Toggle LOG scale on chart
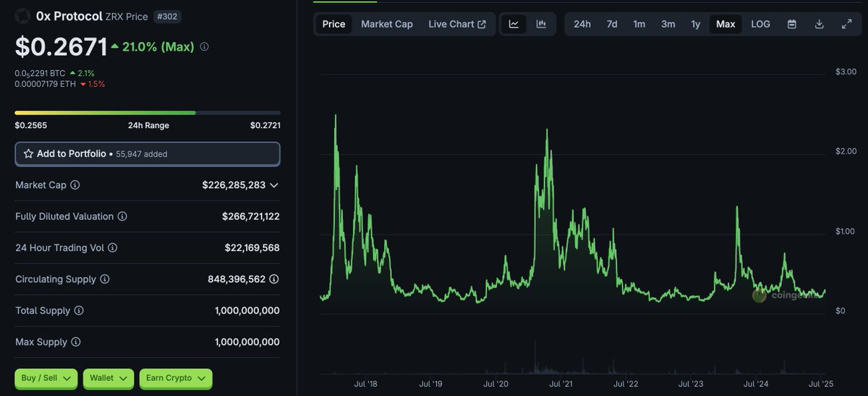The width and height of the screenshot is (868, 396). 761,24
